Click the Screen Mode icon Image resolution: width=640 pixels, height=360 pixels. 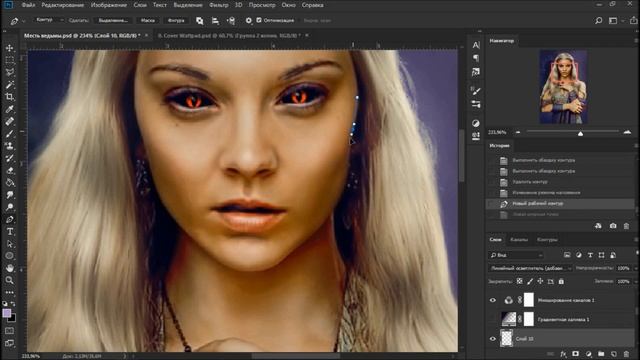(x=9, y=343)
